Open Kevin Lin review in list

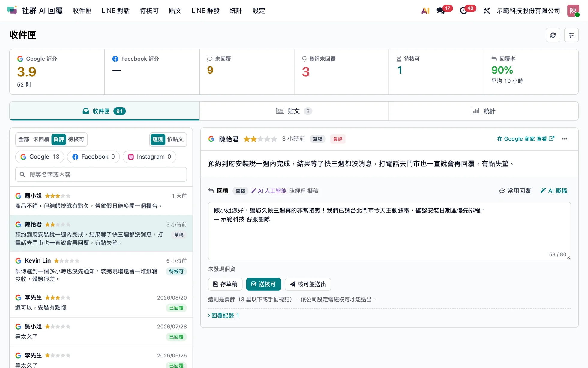tap(101, 270)
